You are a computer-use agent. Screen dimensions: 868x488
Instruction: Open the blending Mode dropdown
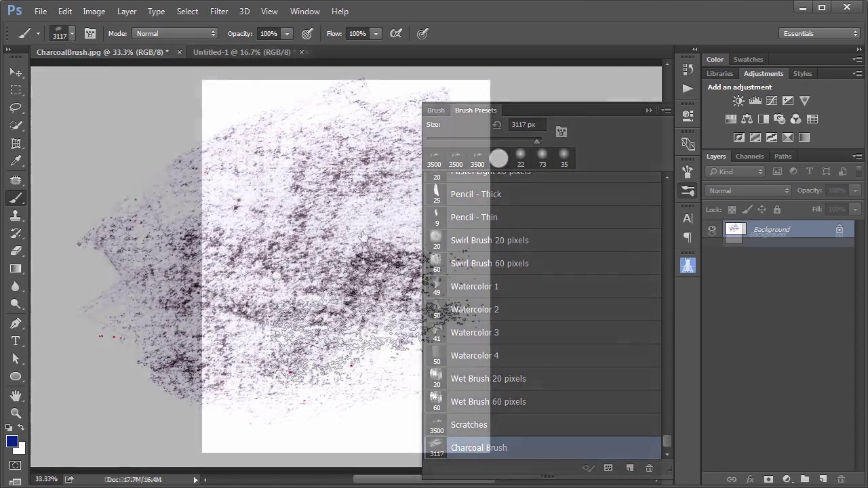click(175, 33)
